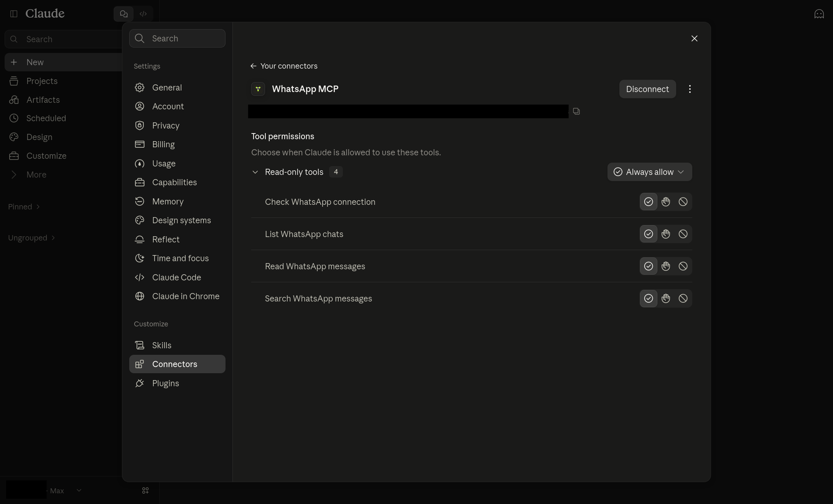Click the Disconnect button
Viewport: 833px width, 504px height.
[x=647, y=89]
